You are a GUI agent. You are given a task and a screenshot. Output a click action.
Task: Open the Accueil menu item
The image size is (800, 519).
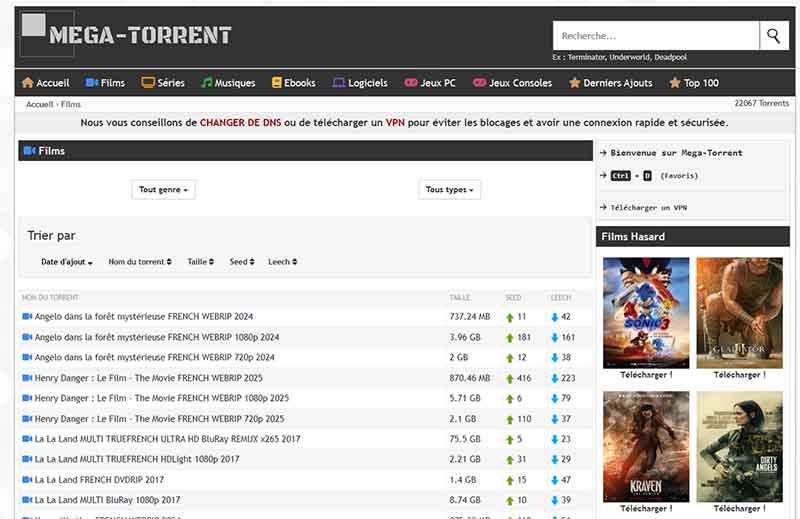(46, 83)
